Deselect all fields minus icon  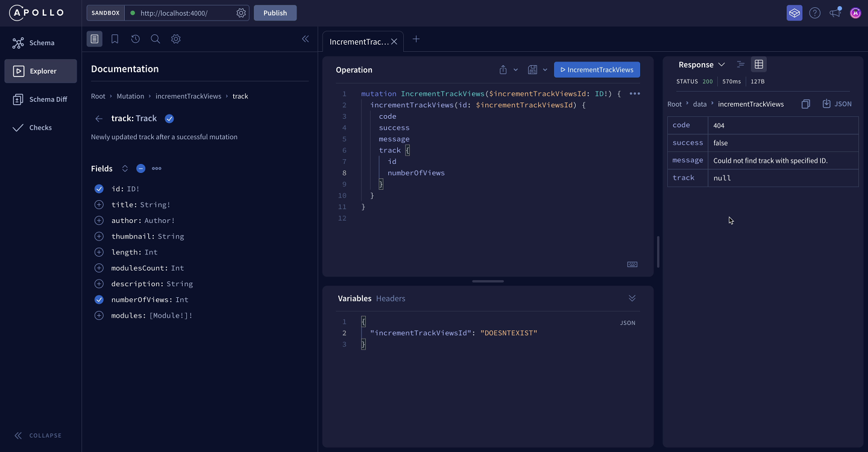140,169
